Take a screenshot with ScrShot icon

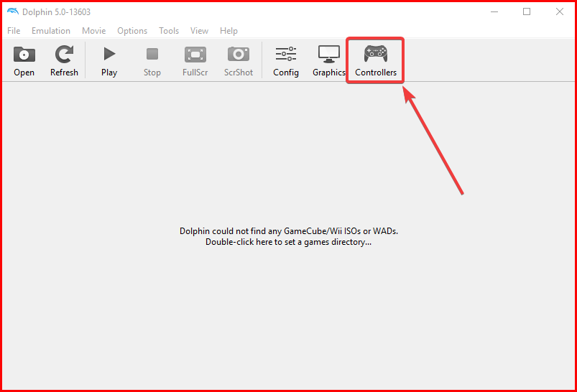coord(239,61)
